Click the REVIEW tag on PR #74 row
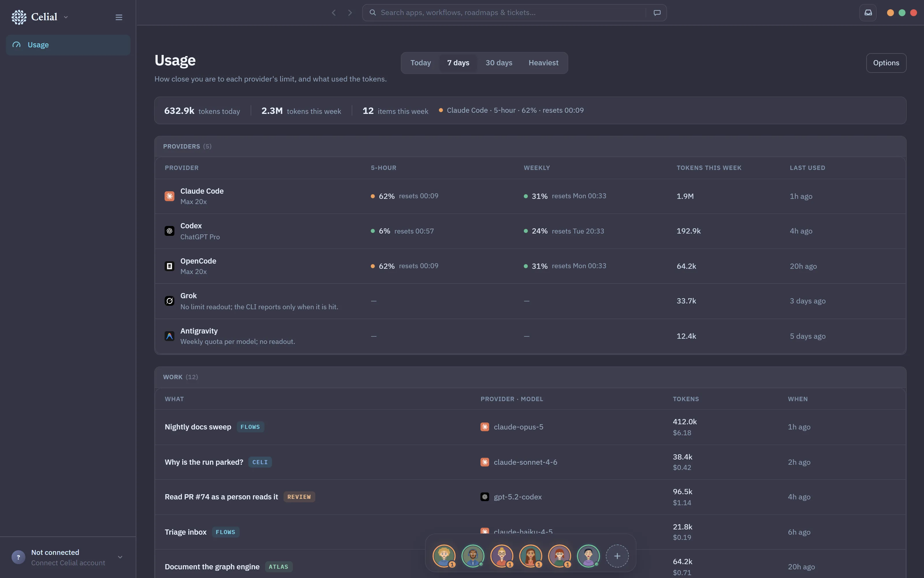This screenshot has height=578, width=924. click(x=299, y=497)
